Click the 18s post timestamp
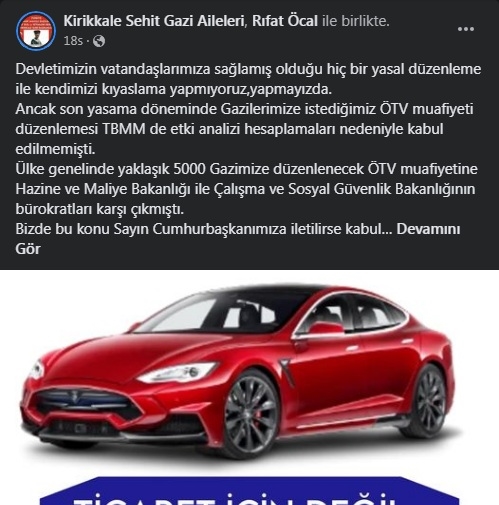Screen dimensions: 499x505 tap(73, 41)
